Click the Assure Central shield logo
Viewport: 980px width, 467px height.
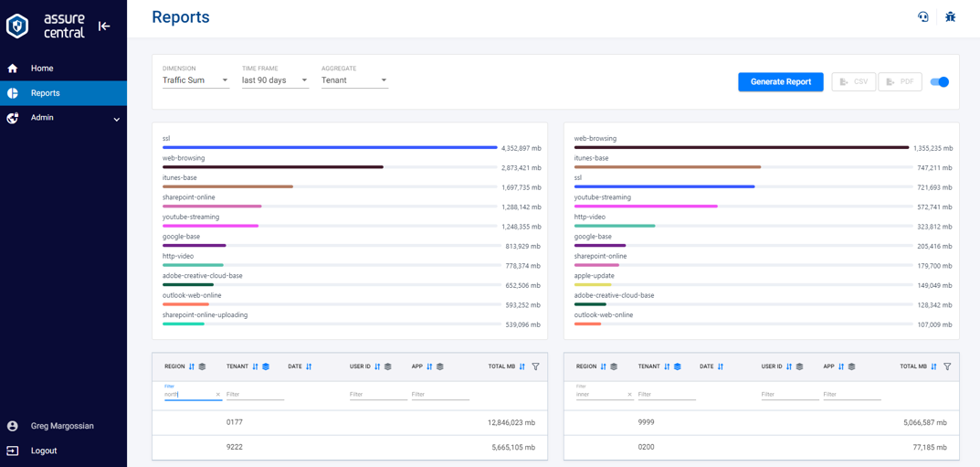(16, 26)
